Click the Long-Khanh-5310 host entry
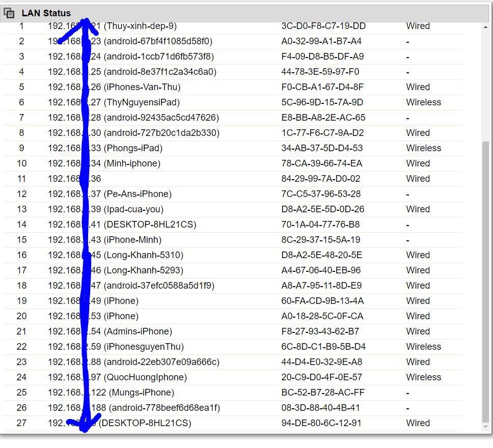The height and width of the screenshot is (448, 493). [144, 255]
